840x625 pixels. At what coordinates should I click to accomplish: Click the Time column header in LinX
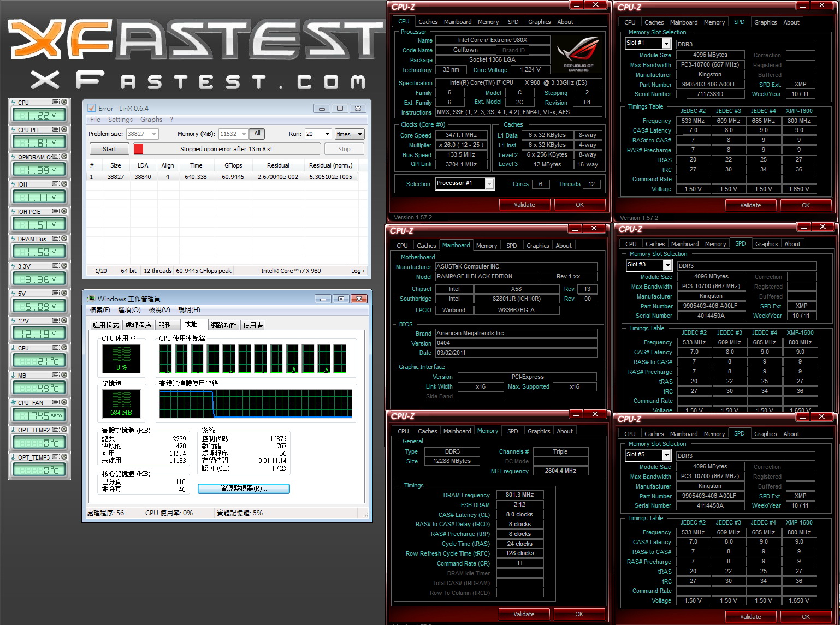click(x=196, y=165)
